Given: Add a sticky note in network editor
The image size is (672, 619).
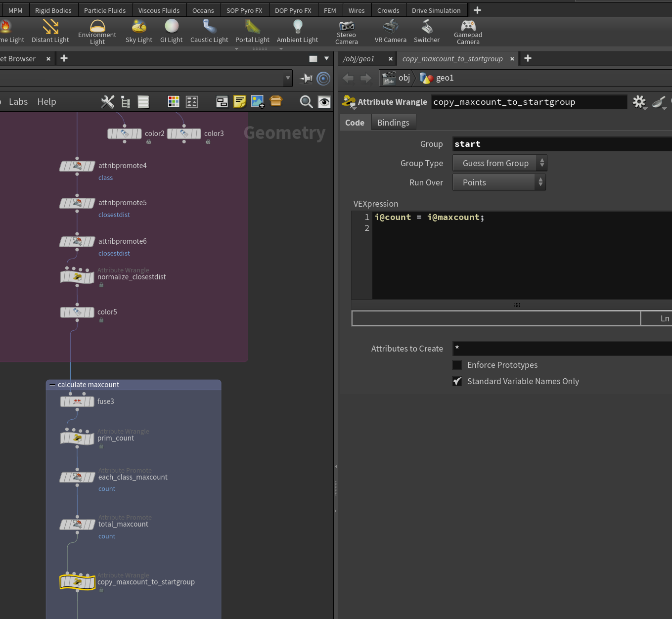Looking at the screenshot, I should coord(240,102).
